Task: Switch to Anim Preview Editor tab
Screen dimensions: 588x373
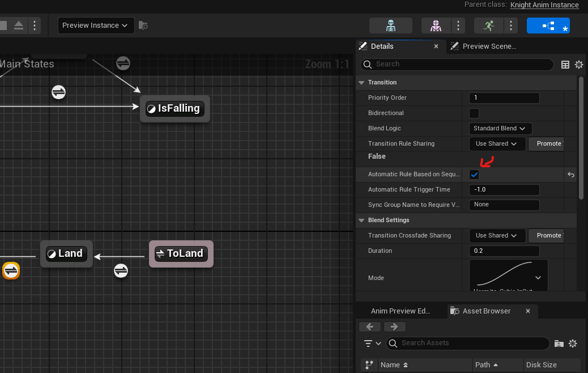Action: click(x=400, y=311)
